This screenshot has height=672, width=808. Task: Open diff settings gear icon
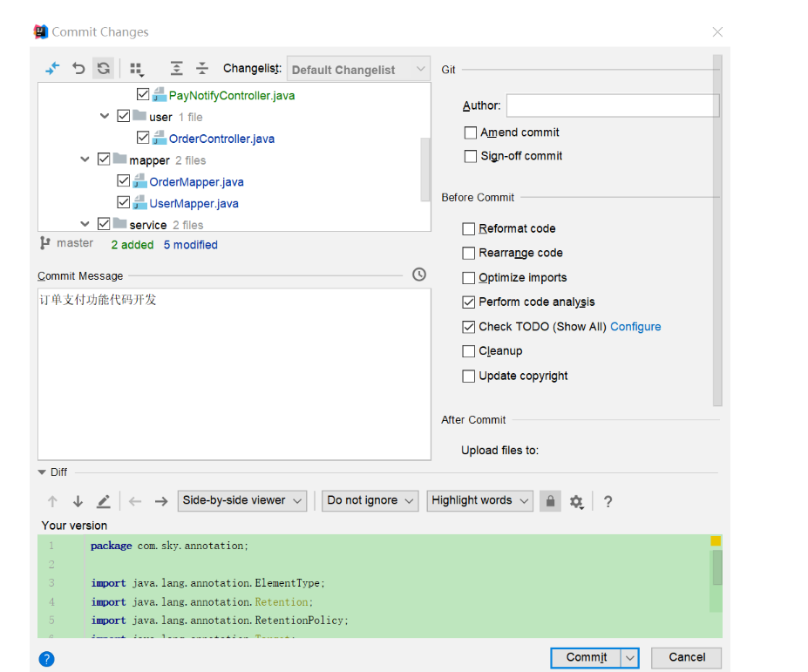576,501
